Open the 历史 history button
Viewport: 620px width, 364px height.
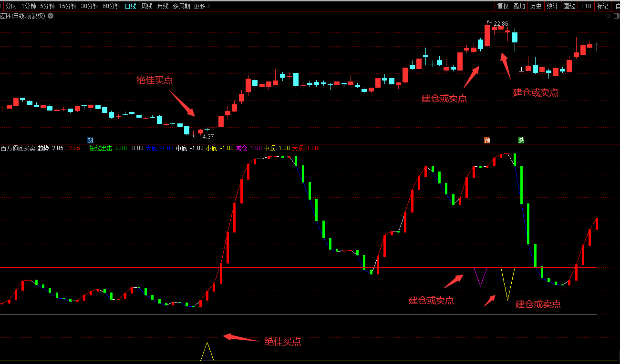coord(536,6)
